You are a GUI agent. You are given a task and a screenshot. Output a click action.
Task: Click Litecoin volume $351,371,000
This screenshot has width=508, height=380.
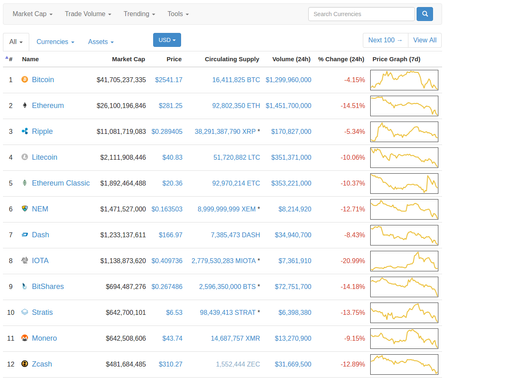click(x=291, y=157)
